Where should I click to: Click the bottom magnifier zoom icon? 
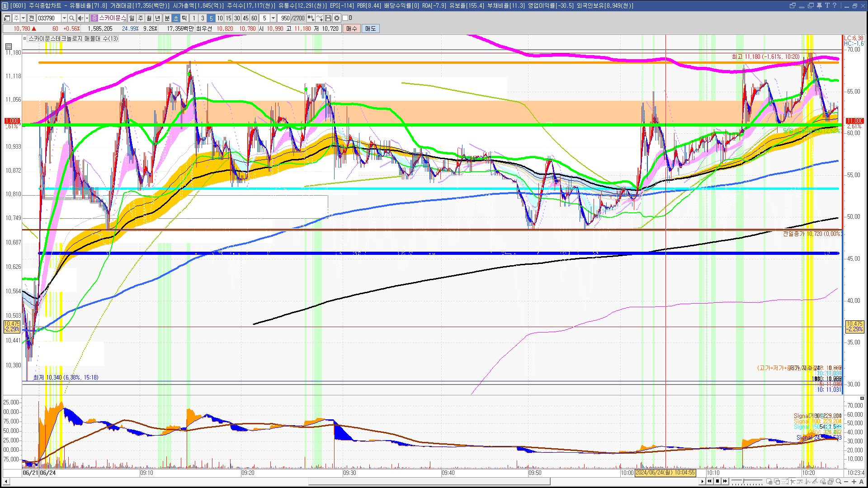coord(839,481)
